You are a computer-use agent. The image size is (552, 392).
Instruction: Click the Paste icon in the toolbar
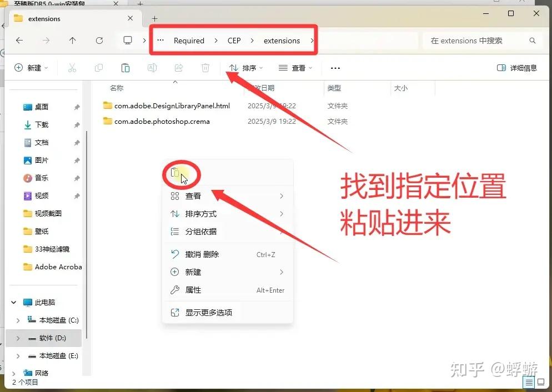(x=126, y=67)
